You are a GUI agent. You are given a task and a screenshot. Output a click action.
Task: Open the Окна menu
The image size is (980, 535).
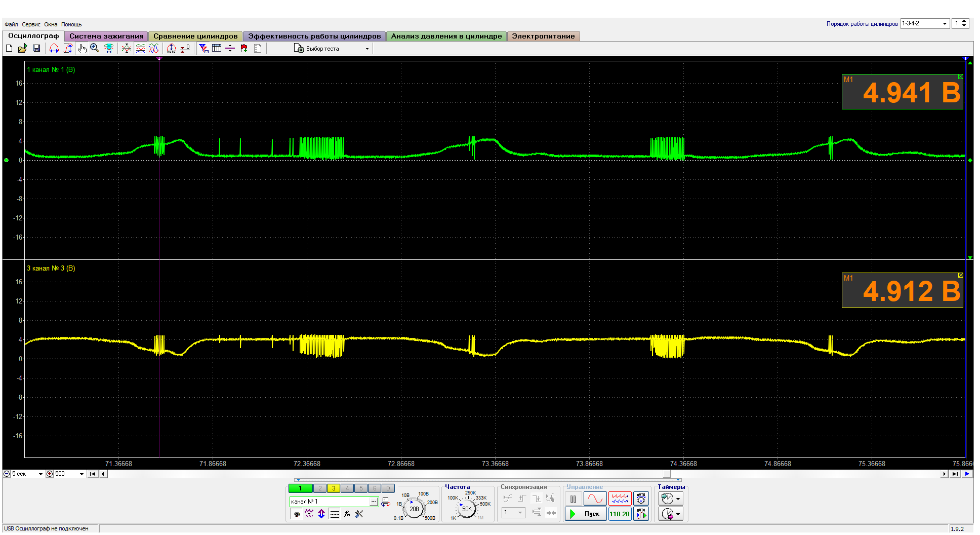tap(51, 24)
